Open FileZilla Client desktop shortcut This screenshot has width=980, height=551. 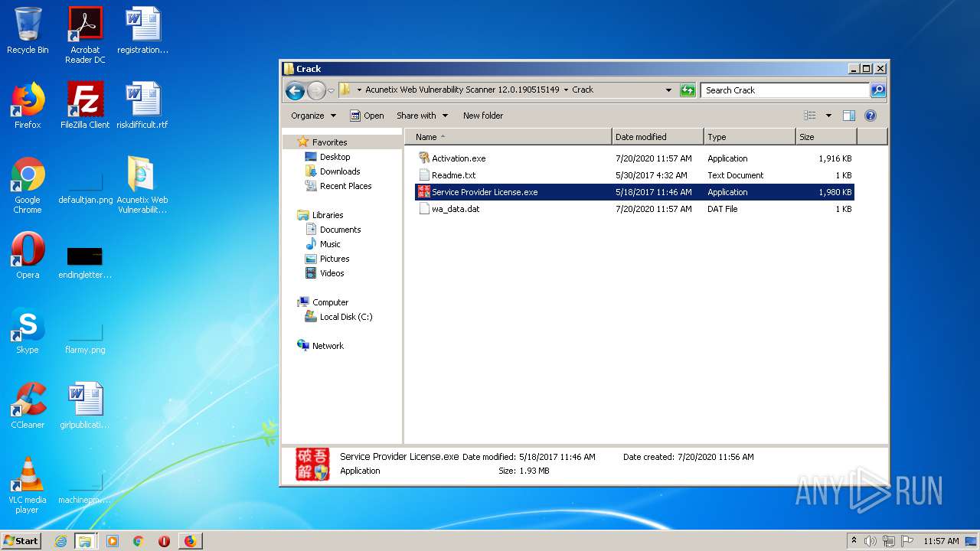point(85,106)
